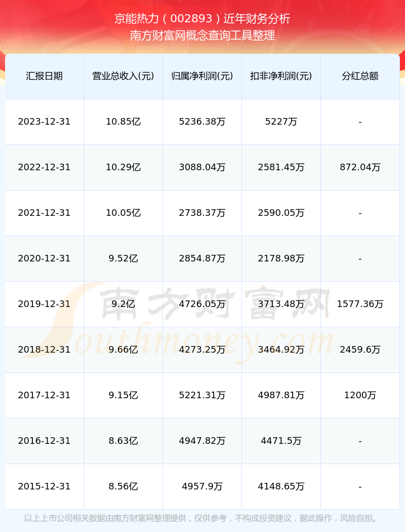Select the 营业总收入(元) column header

click(x=124, y=76)
